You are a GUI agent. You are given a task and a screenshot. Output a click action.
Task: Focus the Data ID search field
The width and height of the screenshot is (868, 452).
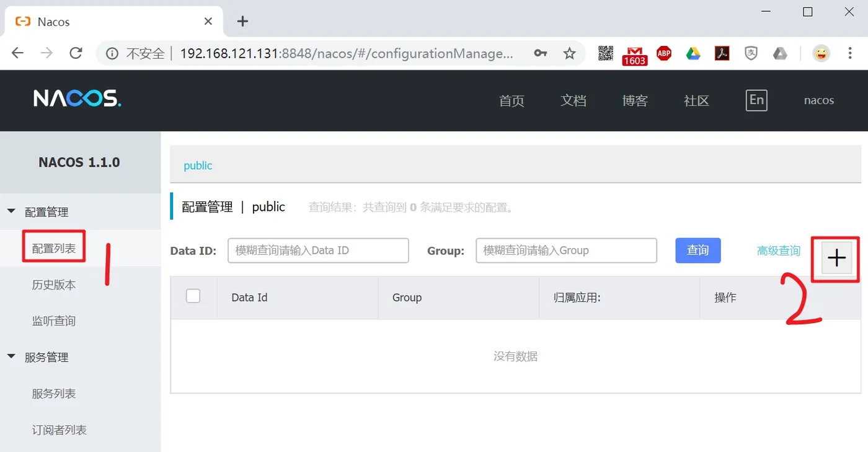(x=318, y=250)
